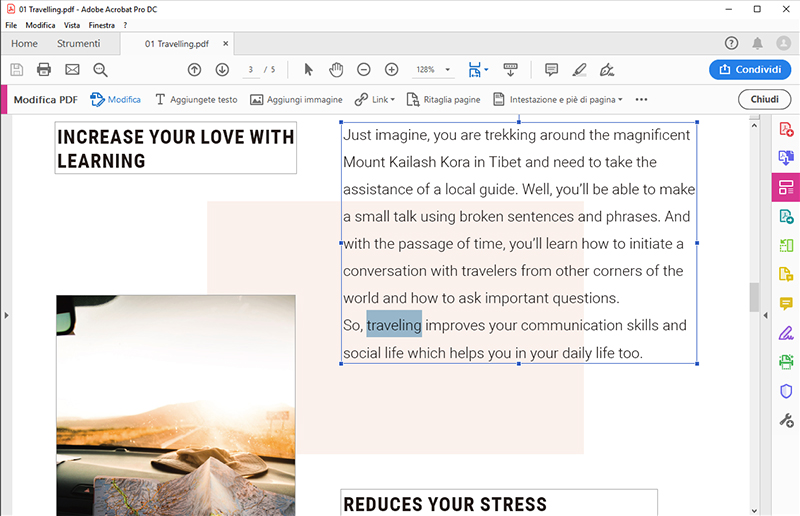Click the scrolling mode keyboard icon
The width and height of the screenshot is (800, 516).
click(510, 69)
